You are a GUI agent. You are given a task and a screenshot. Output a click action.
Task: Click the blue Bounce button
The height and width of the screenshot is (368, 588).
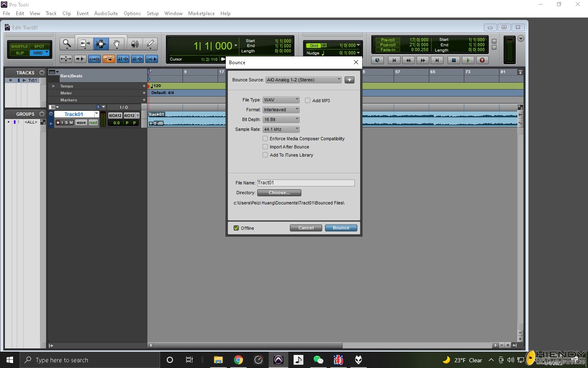pos(341,228)
